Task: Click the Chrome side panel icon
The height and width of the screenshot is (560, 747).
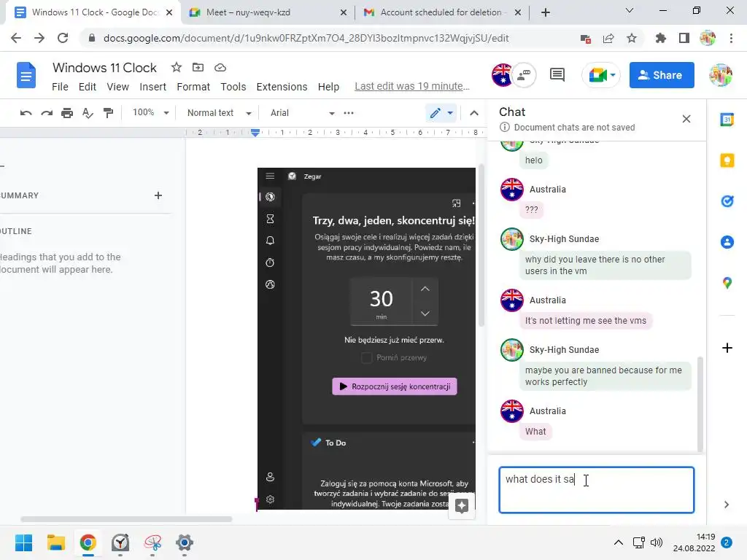Action: click(684, 38)
